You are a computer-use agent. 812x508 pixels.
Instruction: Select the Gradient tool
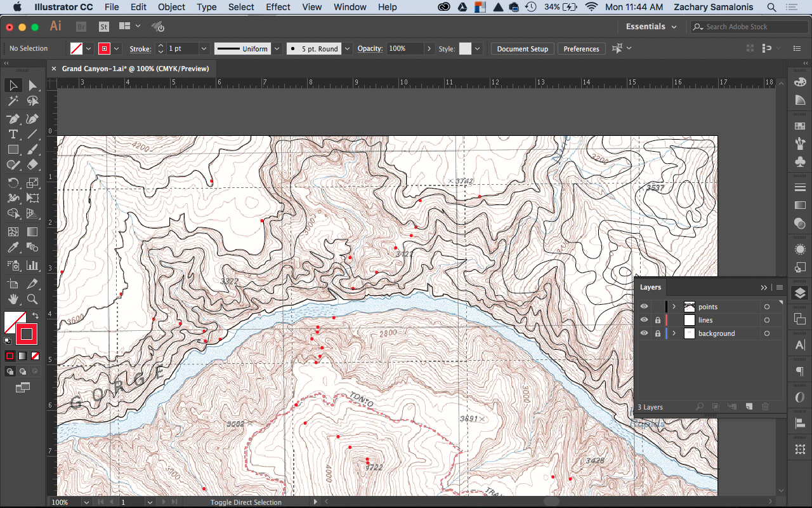[x=32, y=232]
